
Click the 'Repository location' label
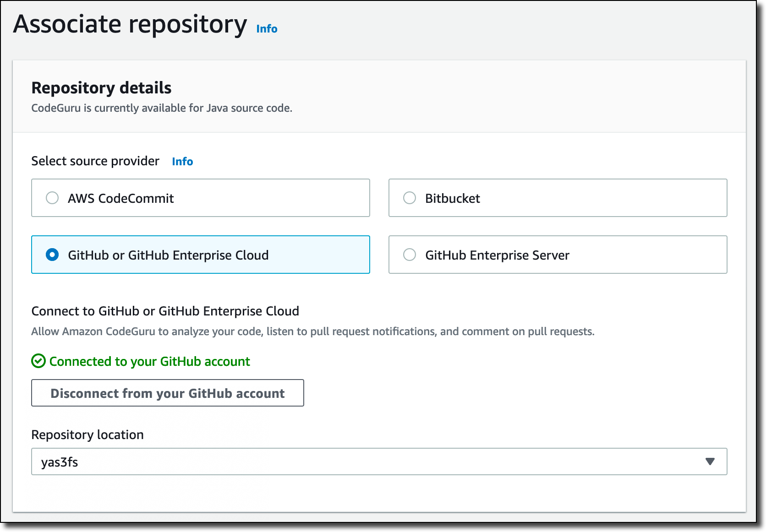[88, 435]
